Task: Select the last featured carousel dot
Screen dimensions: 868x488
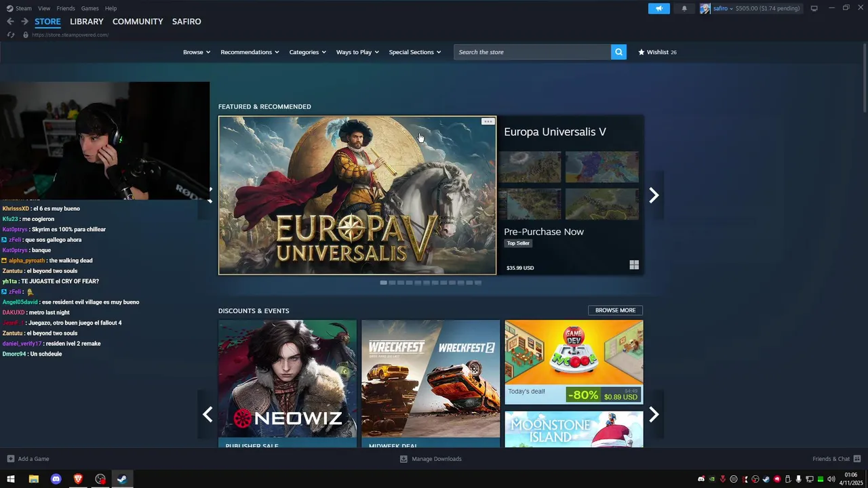Action: pyautogui.click(x=477, y=283)
